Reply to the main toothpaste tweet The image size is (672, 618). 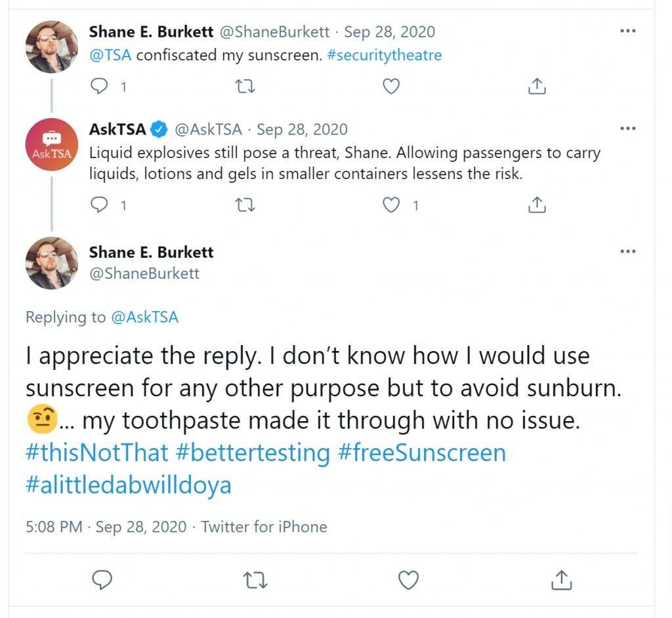[x=102, y=581]
